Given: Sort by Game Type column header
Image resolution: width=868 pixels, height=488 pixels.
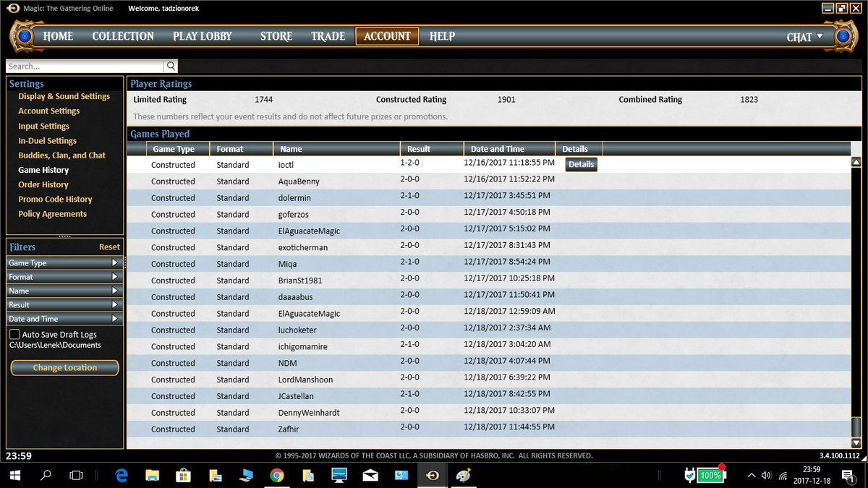Looking at the screenshot, I should [178, 149].
